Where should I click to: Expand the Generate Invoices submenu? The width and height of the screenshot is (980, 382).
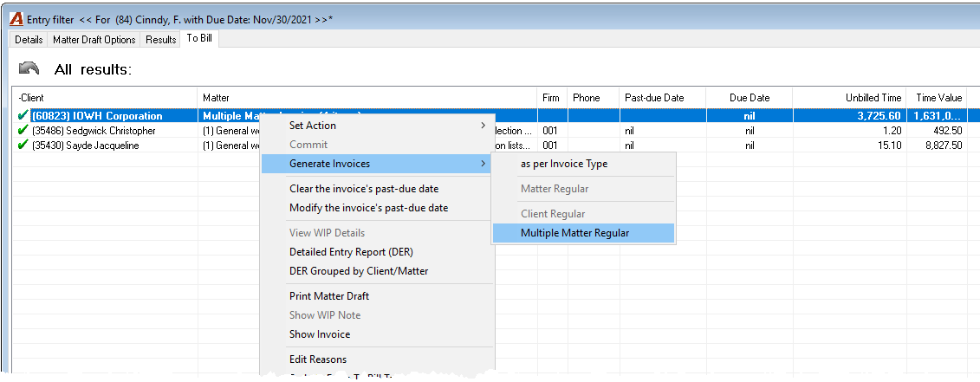pyautogui.click(x=376, y=164)
